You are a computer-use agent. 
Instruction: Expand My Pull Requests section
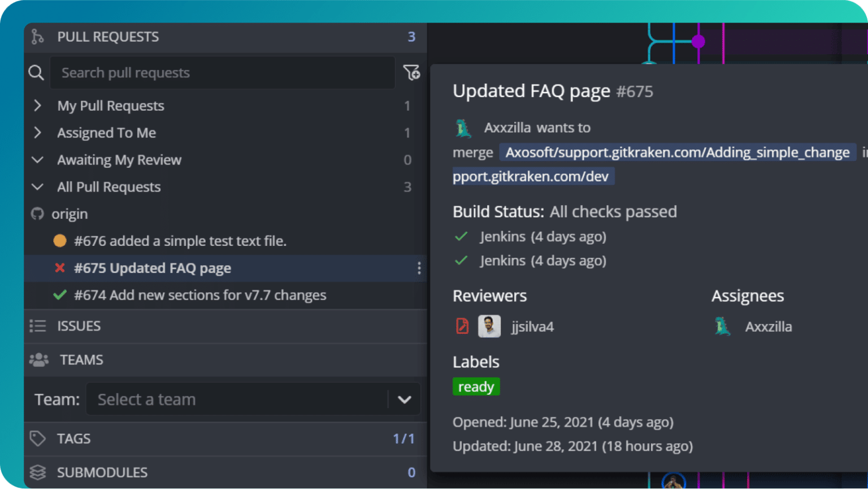click(38, 106)
